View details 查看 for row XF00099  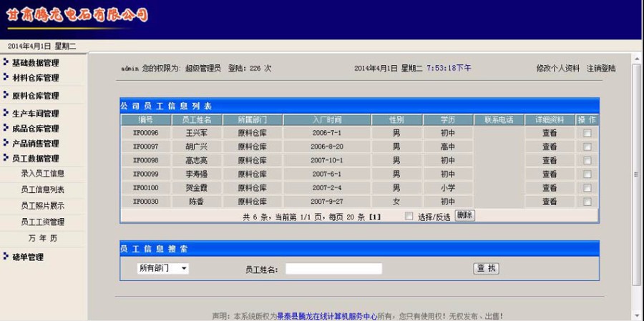coord(549,174)
